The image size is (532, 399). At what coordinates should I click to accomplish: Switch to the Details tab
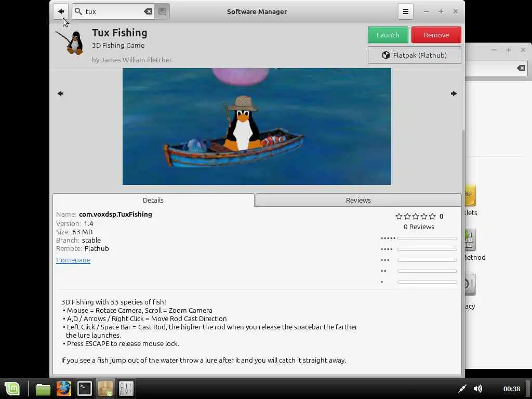(x=153, y=200)
